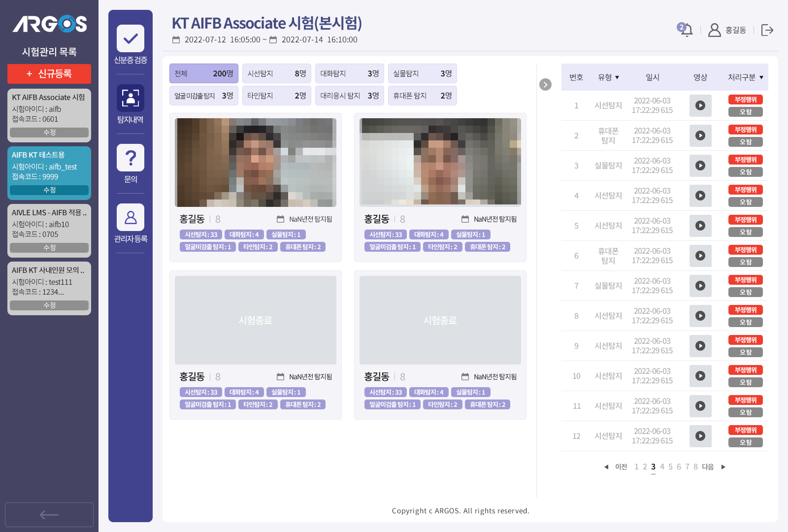Click the 번호 column header

click(576, 77)
